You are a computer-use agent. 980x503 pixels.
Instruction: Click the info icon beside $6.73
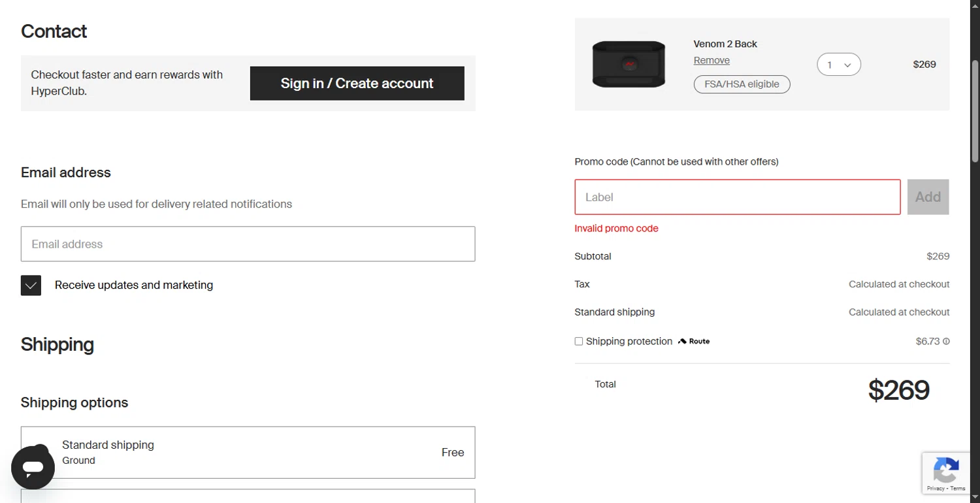click(x=946, y=341)
